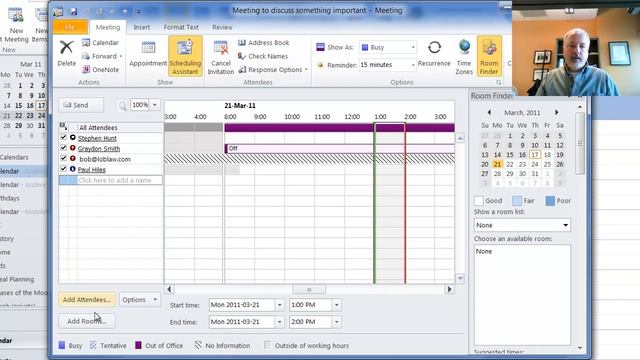The width and height of the screenshot is (640, 360).
Task: Open Stephen Hunt contact link
Action: coord(97,138)
